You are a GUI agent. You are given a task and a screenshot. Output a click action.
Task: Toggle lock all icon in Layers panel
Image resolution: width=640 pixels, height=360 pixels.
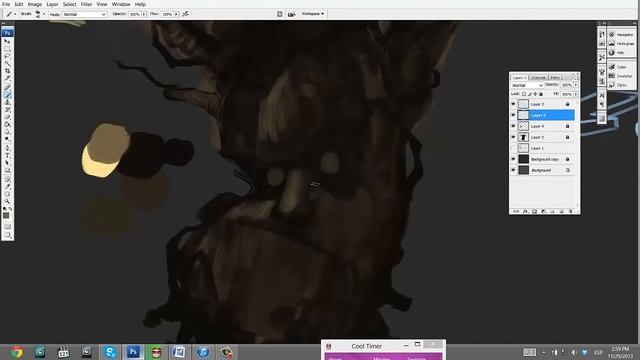click(541, 94)
